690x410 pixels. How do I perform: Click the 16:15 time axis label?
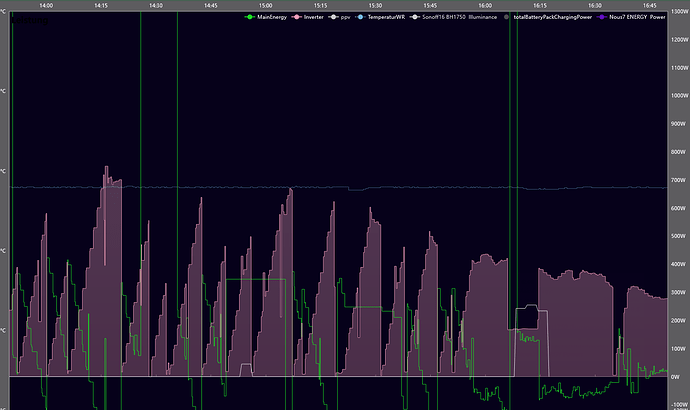click(x=540, y=6)
